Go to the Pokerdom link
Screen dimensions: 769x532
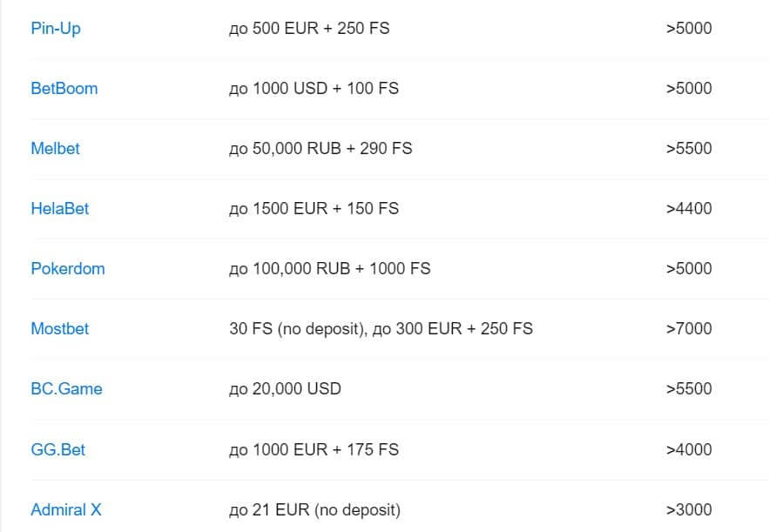68,269
